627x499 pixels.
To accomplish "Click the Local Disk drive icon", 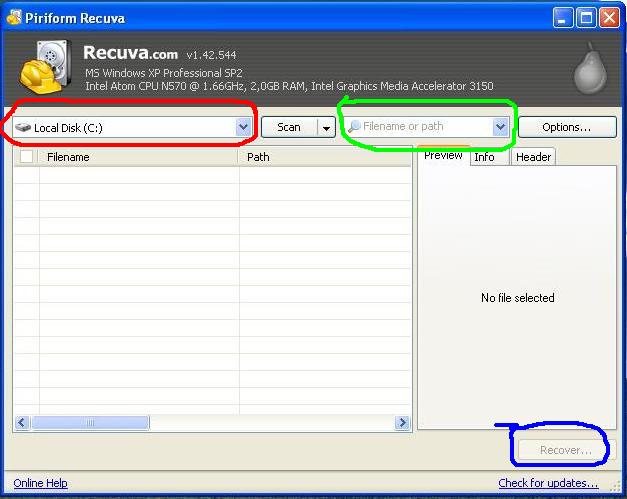I will pyautogui.click(x=23, y=128).
